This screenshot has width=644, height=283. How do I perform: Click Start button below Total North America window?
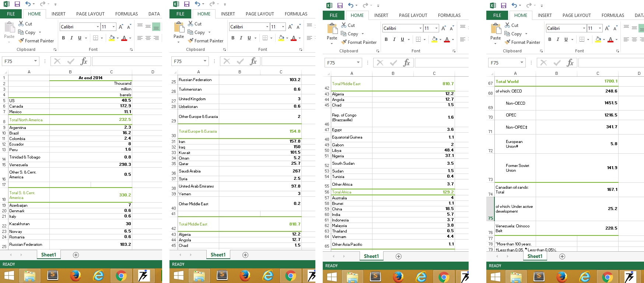pos(9,276)
